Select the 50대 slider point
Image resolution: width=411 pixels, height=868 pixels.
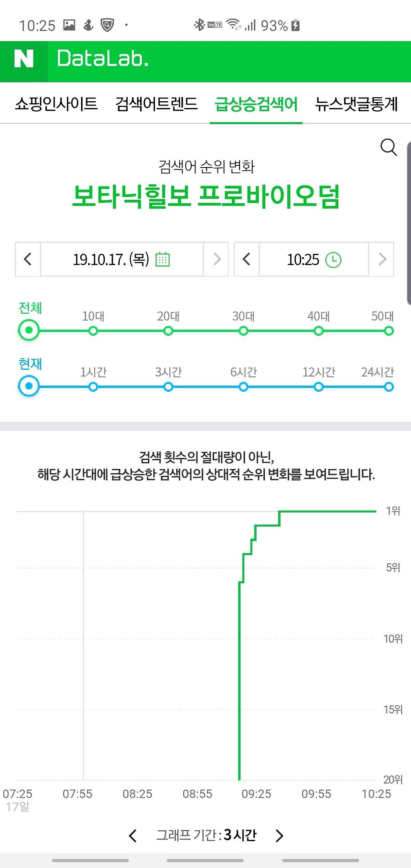tap(389, 331)
